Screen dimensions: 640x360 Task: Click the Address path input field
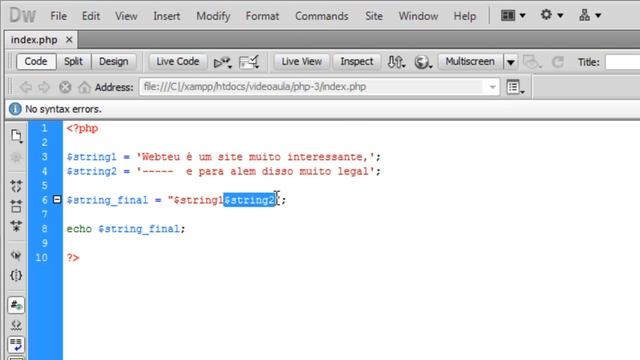click(x=319, y=87)
